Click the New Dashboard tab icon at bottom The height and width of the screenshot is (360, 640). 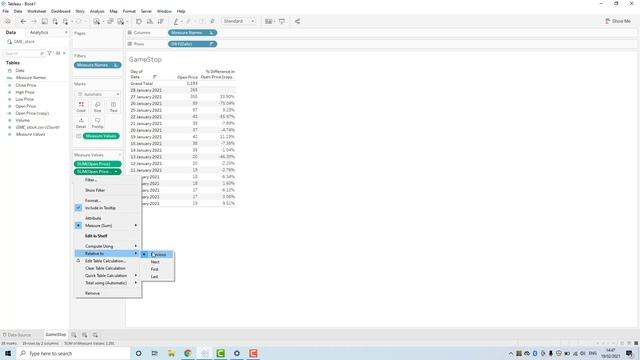click(84, 335)
